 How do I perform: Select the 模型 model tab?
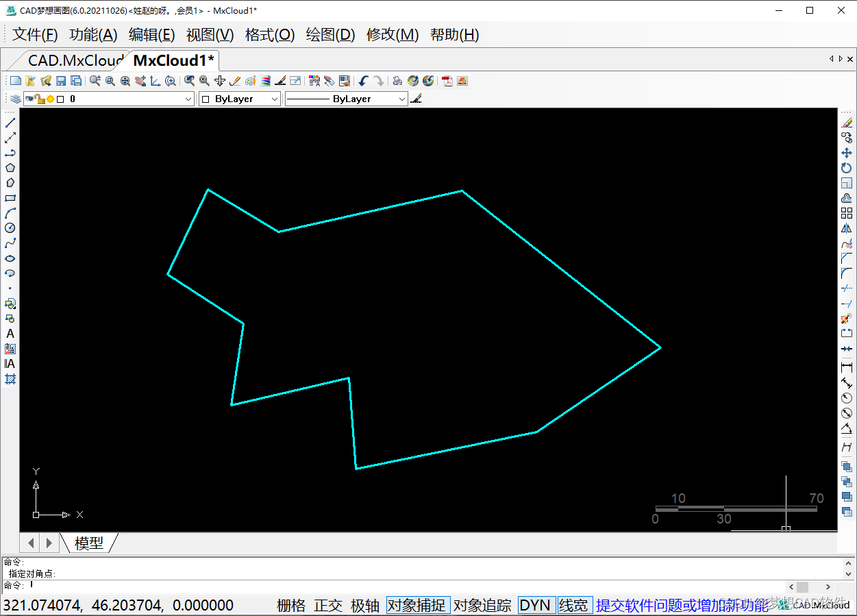[89, 543]
